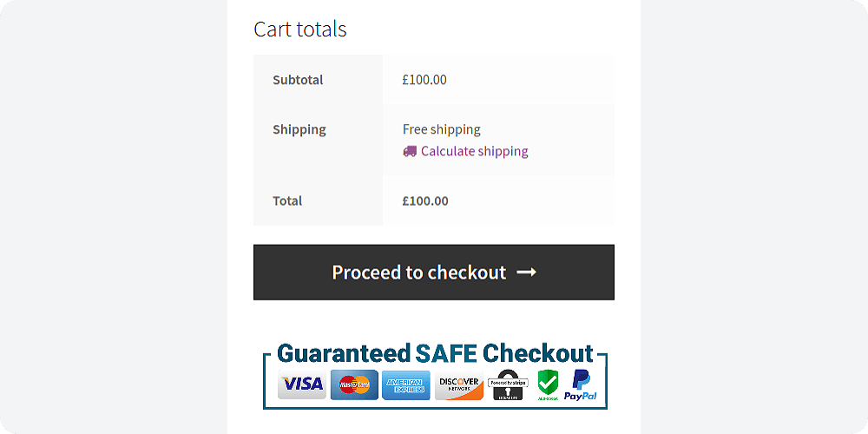Click the green shield checkmark badge
The height and width of the screenshot is (434, 868).
(x=548, y=385)
